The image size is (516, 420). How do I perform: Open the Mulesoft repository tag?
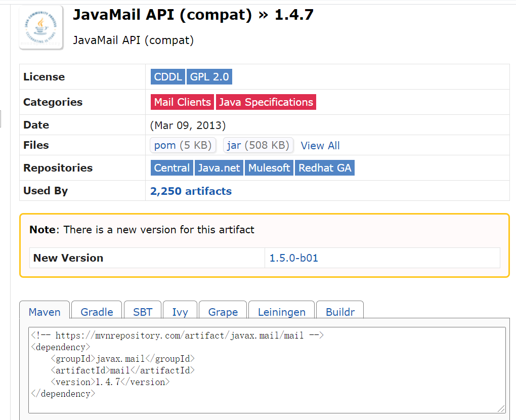(x=269, y=168)
